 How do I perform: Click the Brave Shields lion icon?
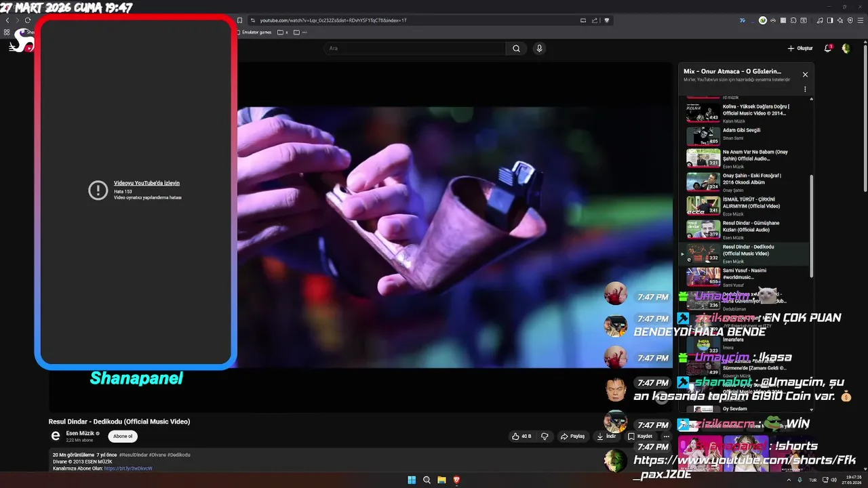click(607, 20)
